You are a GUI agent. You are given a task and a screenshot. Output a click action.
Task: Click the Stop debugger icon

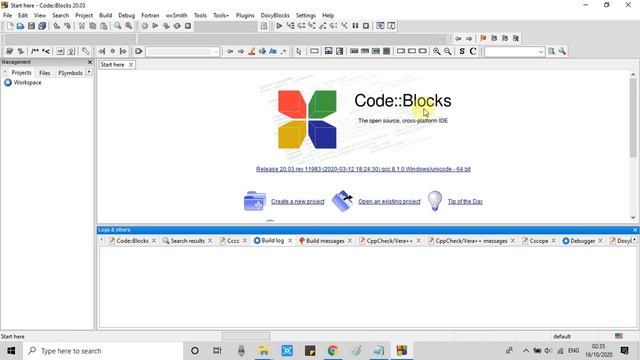tap(366, 26)
